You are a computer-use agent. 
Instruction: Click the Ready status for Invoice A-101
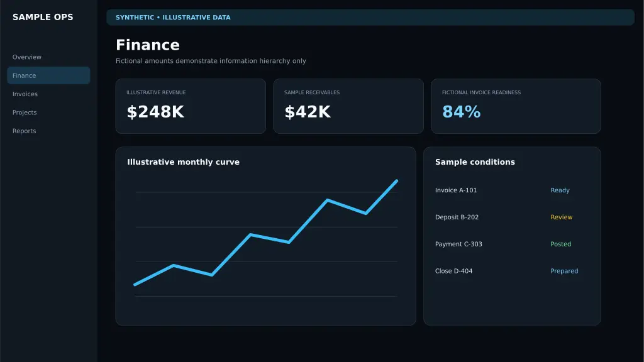click(560, 190)
